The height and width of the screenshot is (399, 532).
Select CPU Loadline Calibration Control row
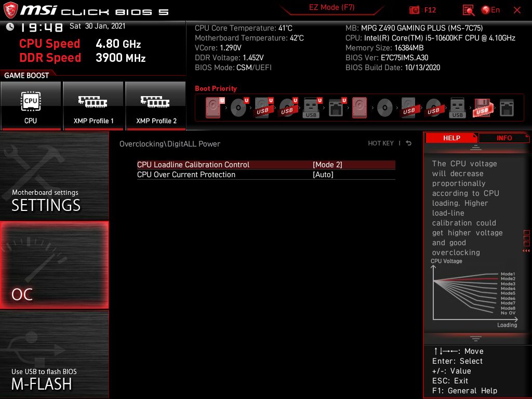tap(266, 165)
